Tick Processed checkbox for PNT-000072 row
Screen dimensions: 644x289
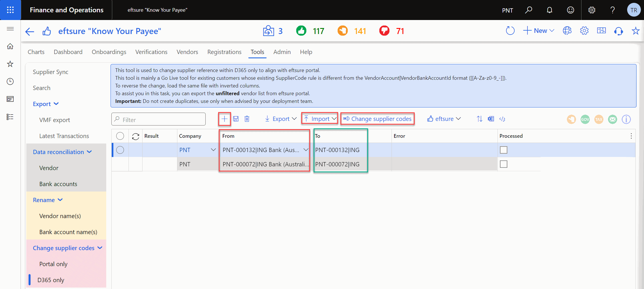(x=504, y=164)
